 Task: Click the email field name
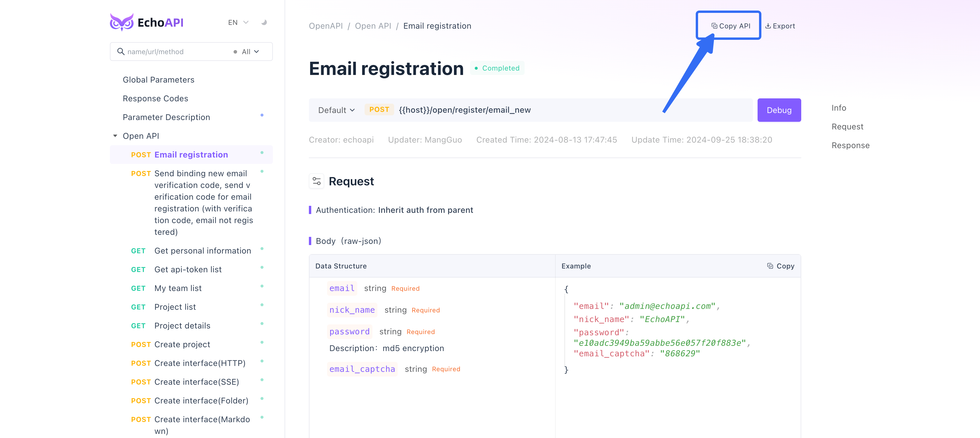pos(342,288)
